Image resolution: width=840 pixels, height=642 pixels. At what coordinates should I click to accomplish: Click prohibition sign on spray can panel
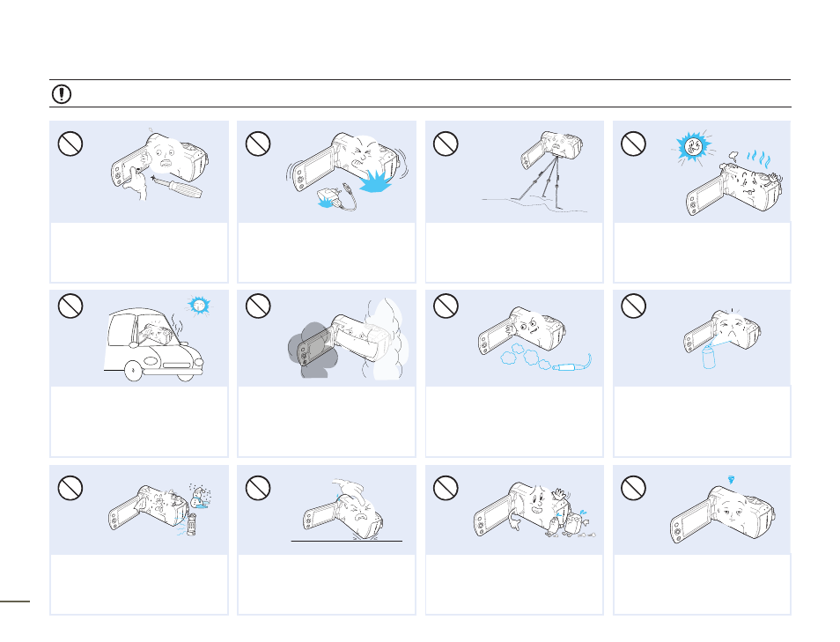coord(633,306)
